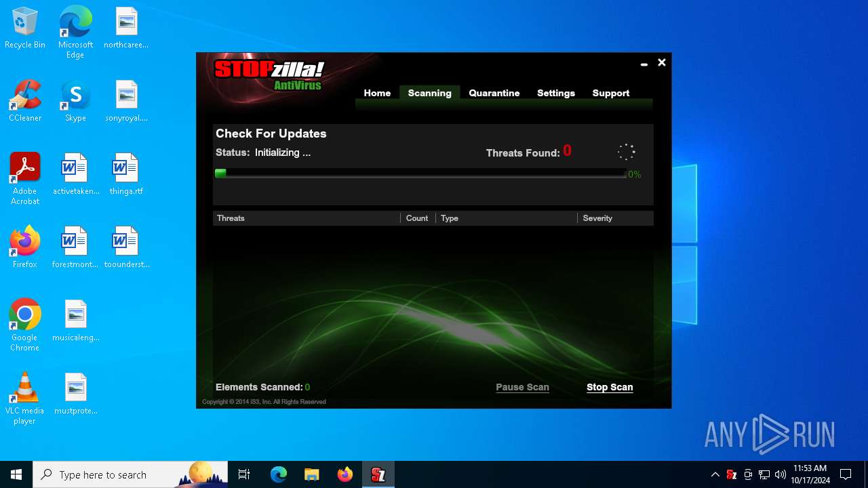
Task: Open File Explorer from the taskbar
Action: point(311,474)
